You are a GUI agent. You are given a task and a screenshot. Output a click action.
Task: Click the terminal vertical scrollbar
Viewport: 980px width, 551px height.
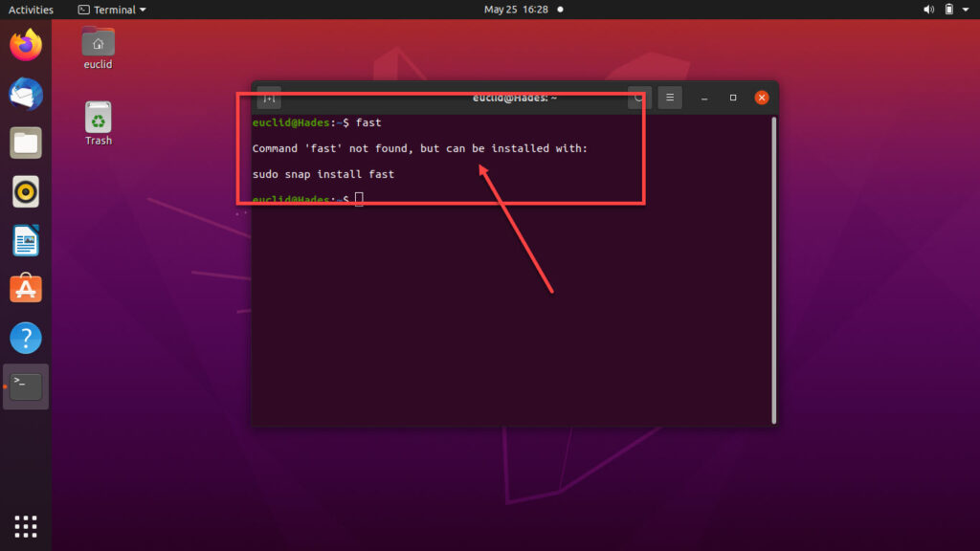[x=773, y=270]
